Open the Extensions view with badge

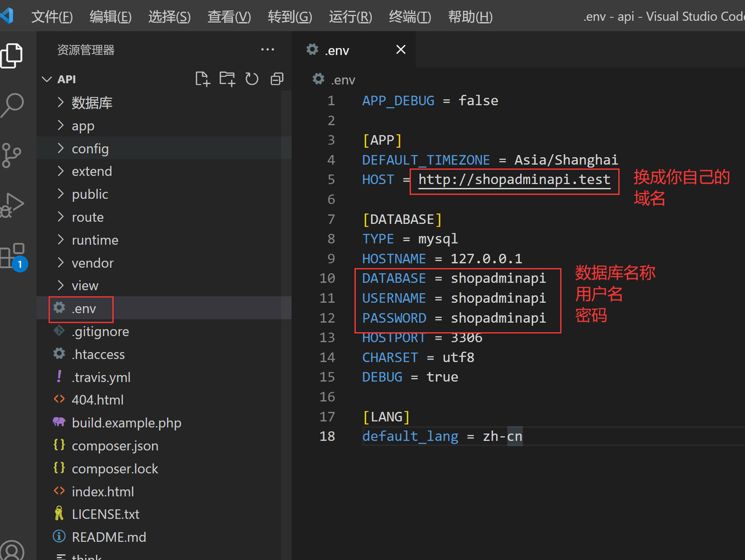[13, 256]
